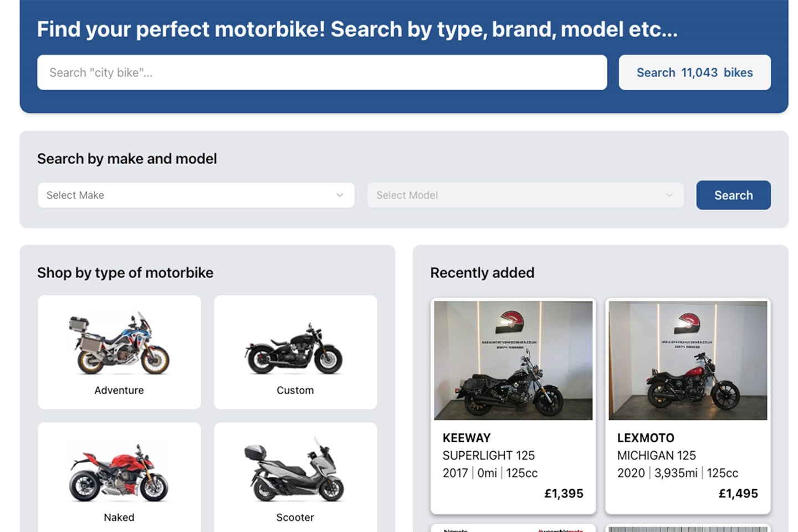
Task: Click the Naked category label text
Action: point(119,517)
